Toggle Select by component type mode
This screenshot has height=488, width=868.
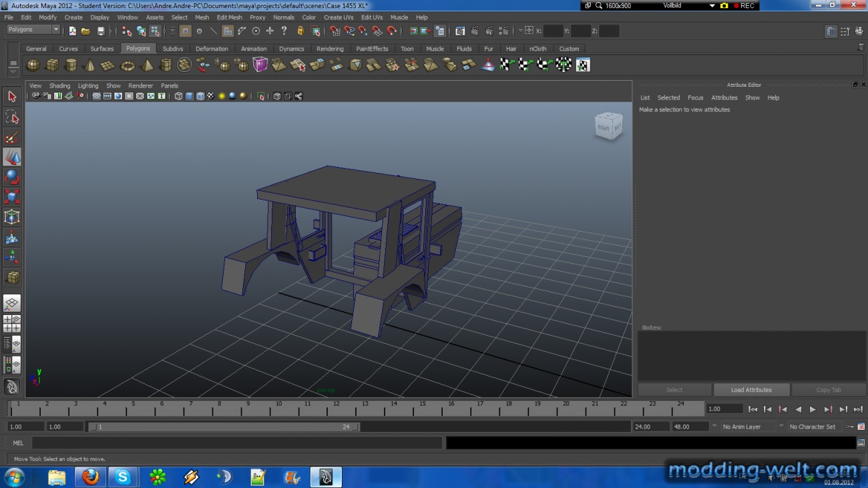[155, 31]
